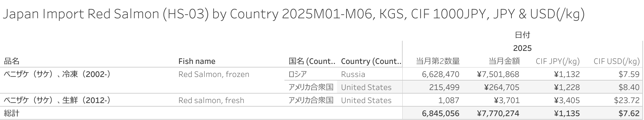Image resolution: width=644 pixels, height=120 pixels.
Task: Click the Red salmon, fresh row label
Action: (x=211, y=100)
